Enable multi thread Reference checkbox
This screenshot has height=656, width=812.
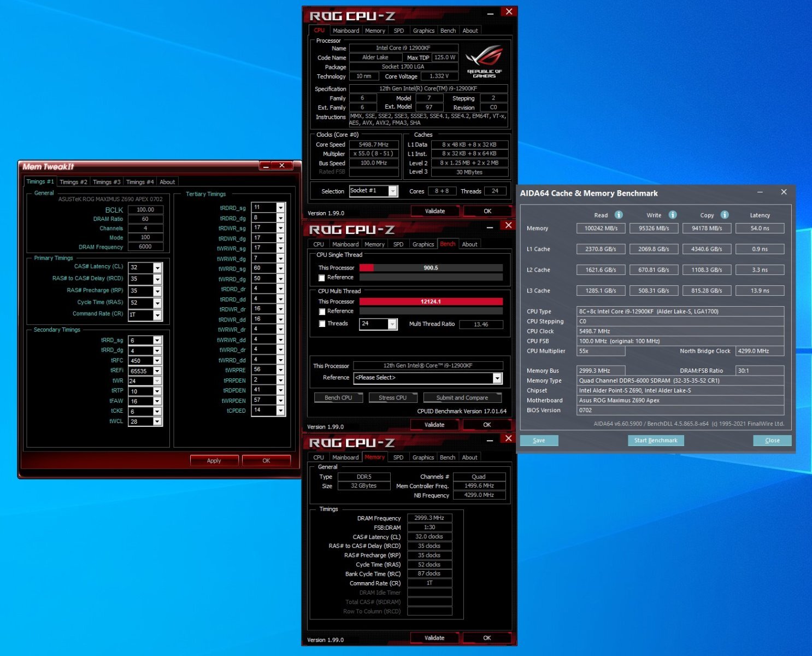coord(322,312)
